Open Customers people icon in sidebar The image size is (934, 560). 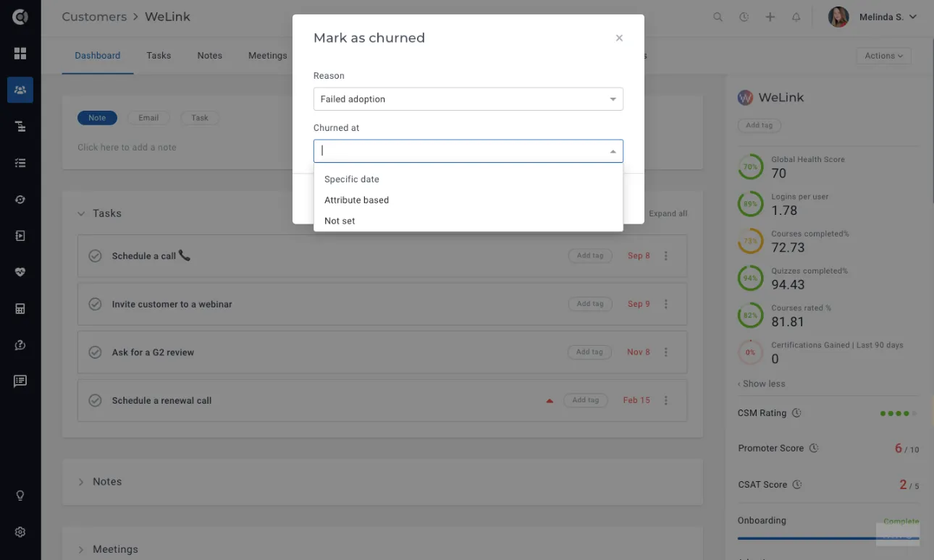20,90
